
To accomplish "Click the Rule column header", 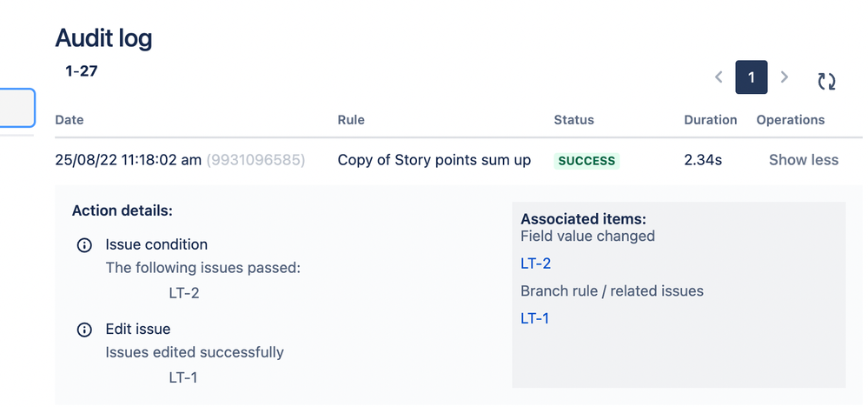I will [x=351, y=120].
